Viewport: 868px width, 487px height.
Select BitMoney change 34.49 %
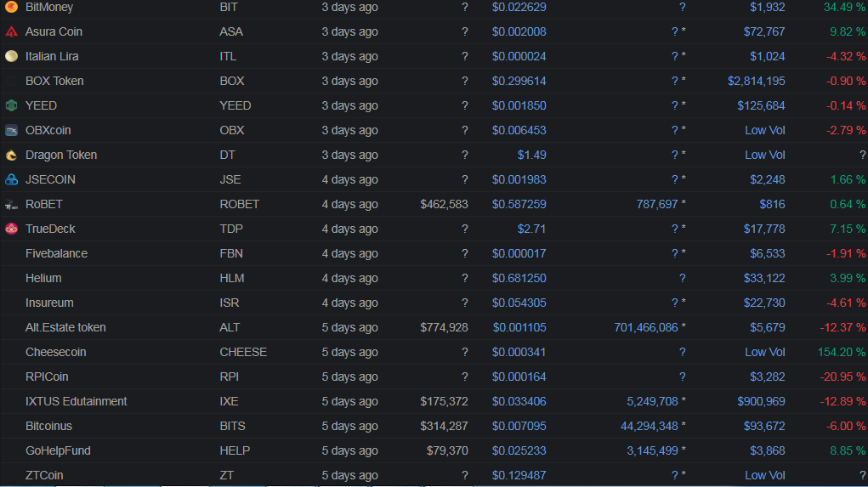(x=844, y=7)
